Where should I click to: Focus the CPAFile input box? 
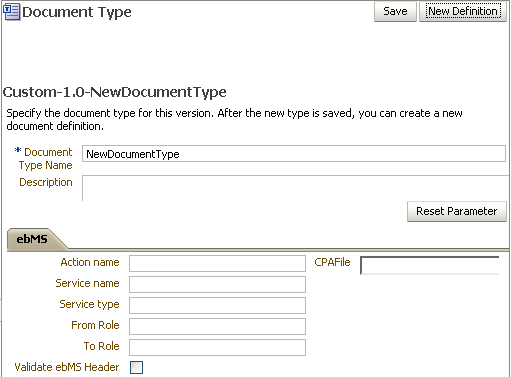430,265
